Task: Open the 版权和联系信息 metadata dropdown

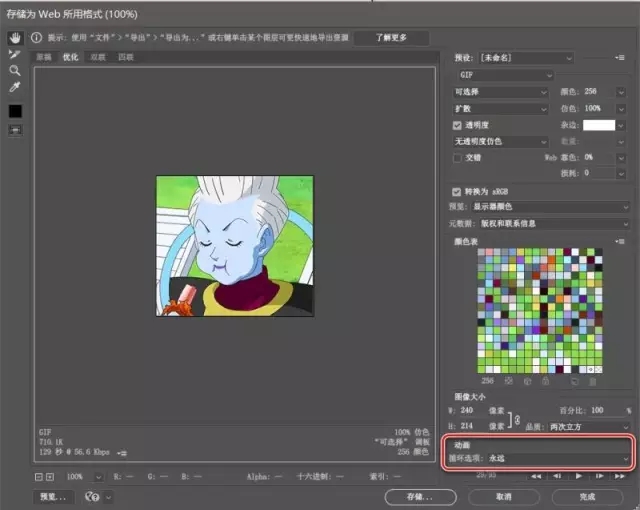Action: point(554,224)
